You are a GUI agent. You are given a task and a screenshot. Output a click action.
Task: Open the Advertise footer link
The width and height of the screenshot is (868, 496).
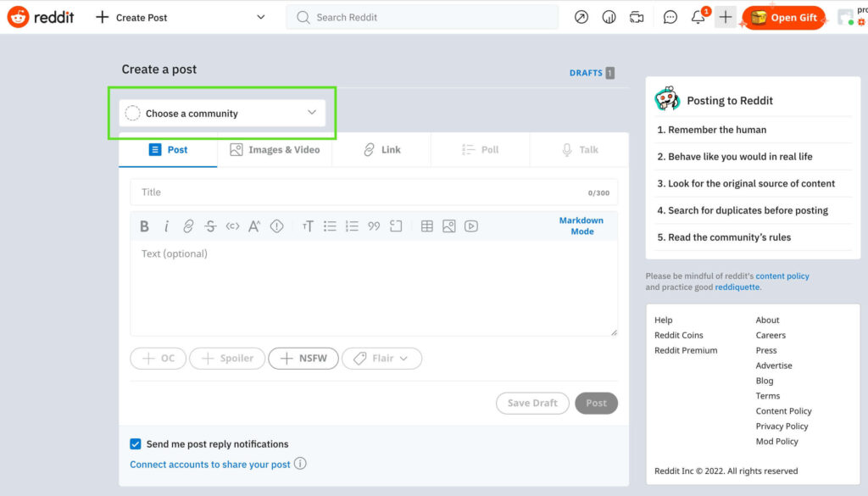[x=774, y=365]
